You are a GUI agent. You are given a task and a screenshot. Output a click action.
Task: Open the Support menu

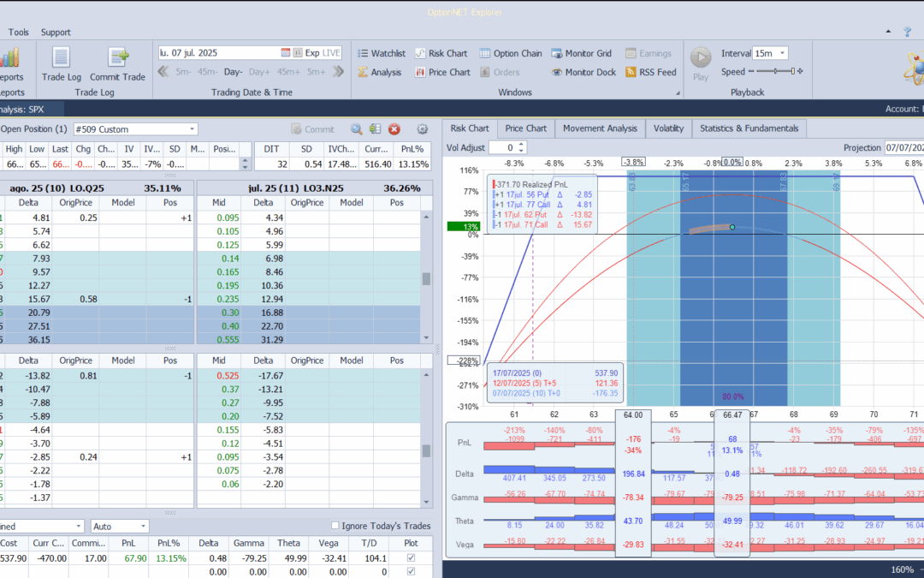(56, 32)
